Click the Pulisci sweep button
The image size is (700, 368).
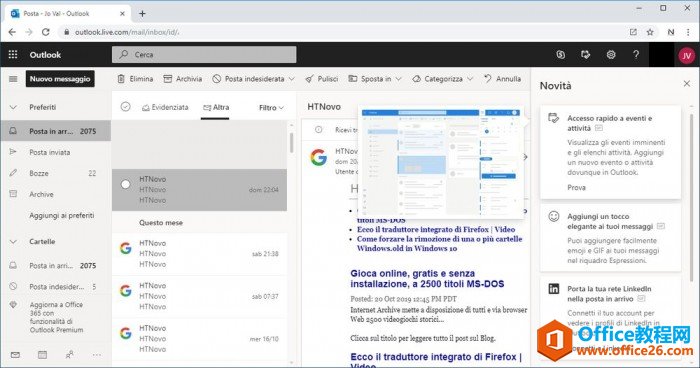[321, 79]
